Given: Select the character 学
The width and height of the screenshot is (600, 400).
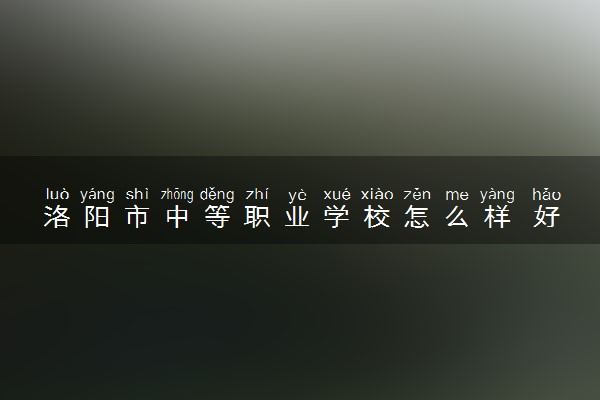Looking at the screenshot, I should point(337,217).
